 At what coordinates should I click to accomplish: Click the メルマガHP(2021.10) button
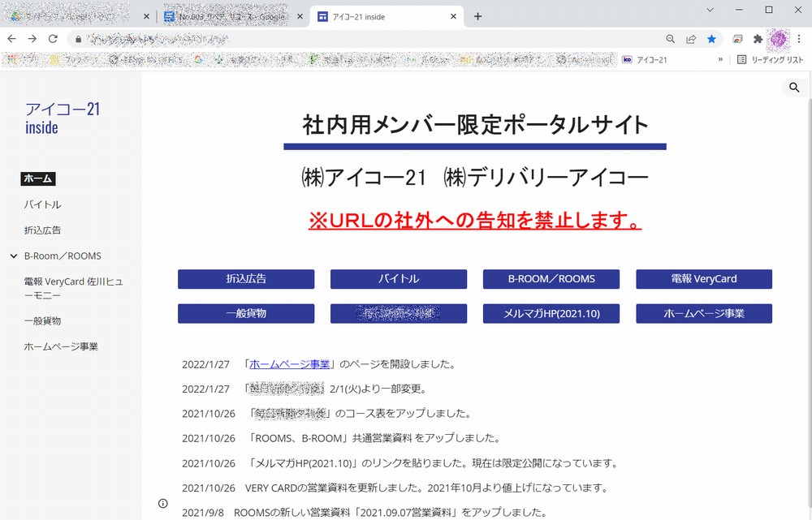[x=551, y=313]
